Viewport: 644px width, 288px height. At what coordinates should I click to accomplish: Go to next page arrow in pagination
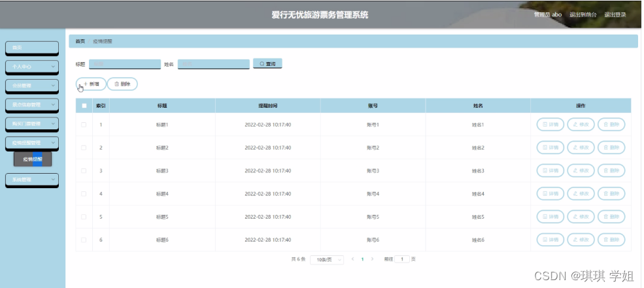pos(372,259)
